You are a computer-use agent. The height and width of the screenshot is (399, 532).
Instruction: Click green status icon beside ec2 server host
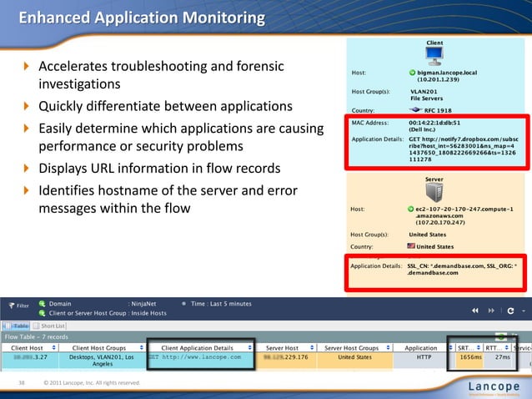click(x=411, y=208)
